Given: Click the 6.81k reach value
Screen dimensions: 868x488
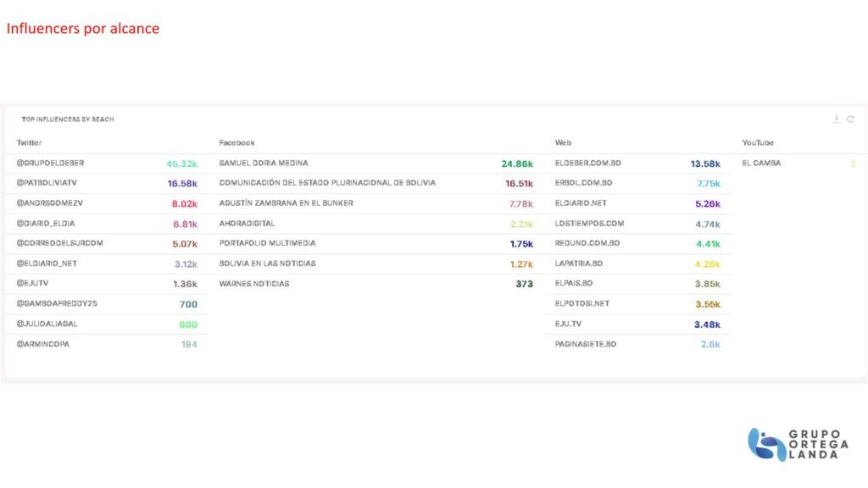Looking at the screenshot, I should tap(185, 224).
